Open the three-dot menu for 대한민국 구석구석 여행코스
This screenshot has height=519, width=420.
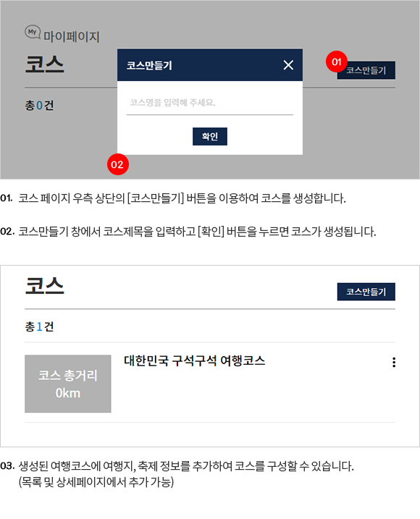(x=394, y=362)
